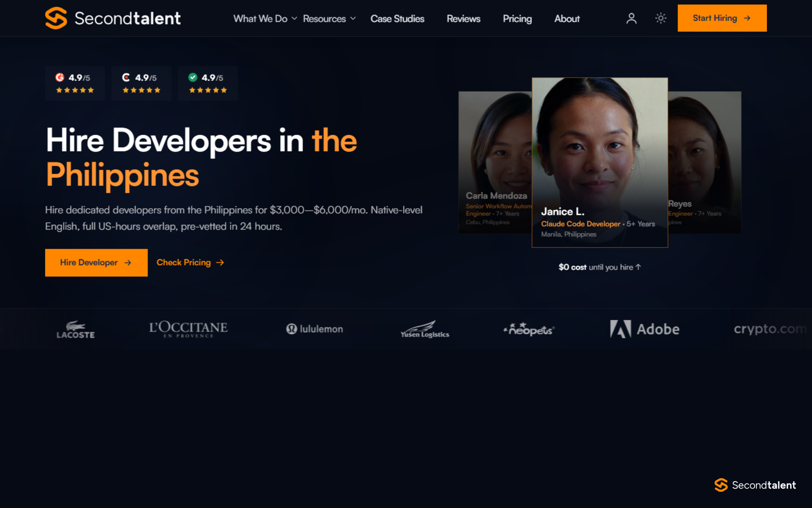Select the Reyes developer card
Screen dimensions: 812x508
(704, 163)
